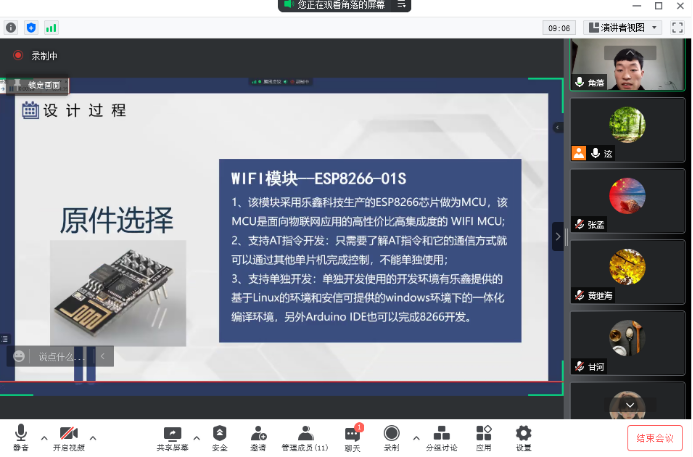This screenshot has height=457, width=693.
Task: Click the speaker's video thumbnail
Action: coord(628,65)
